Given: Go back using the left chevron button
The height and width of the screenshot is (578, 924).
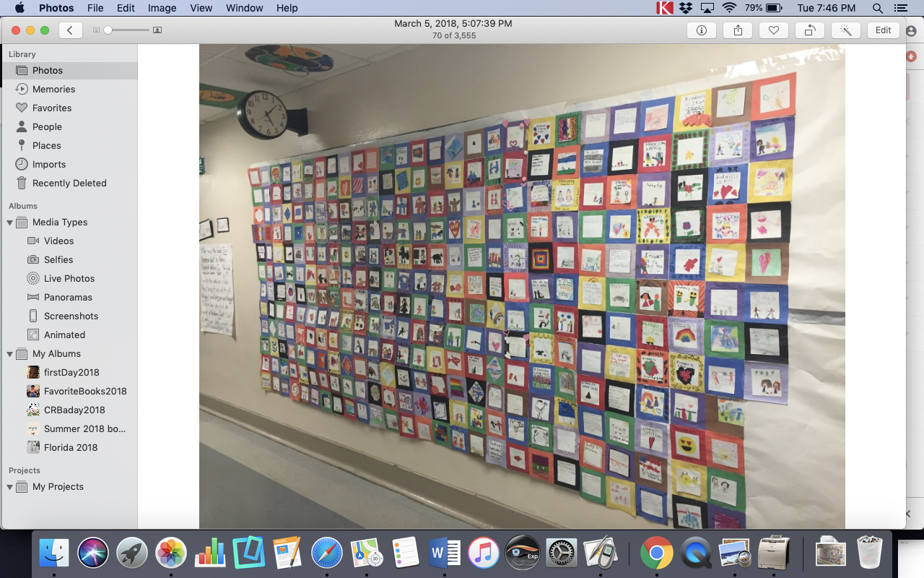Looking at the screenshot, I should click(x=70, y=30).
